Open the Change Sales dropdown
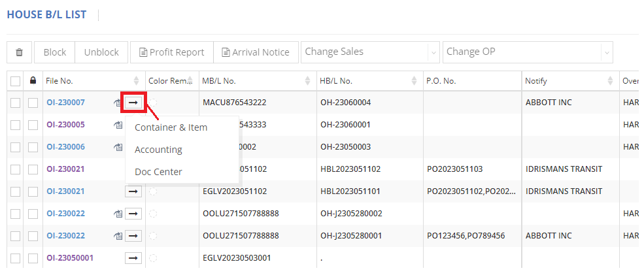The width and height of the screenshot is (644, 279). (x=369, y=52)
